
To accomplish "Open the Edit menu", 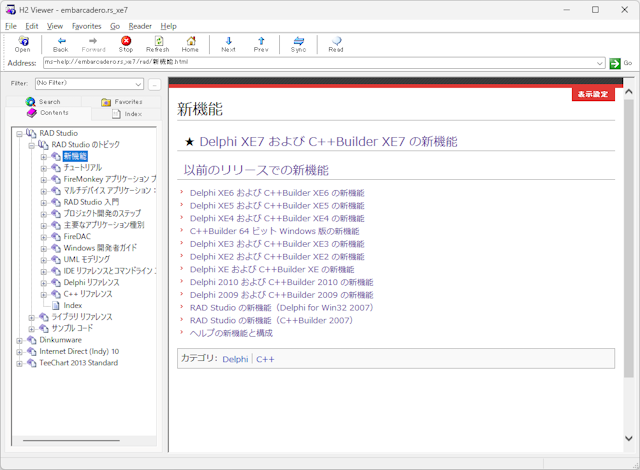I will (x=31, y=26).
